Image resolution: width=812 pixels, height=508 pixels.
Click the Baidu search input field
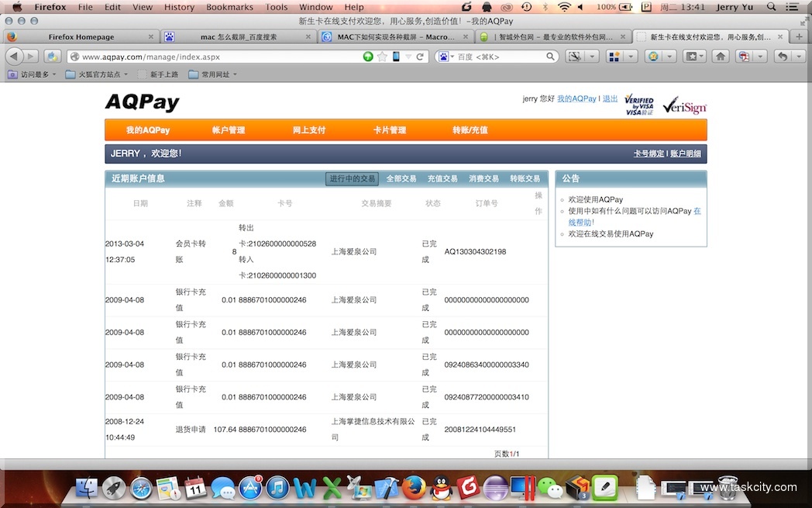click(500, 57)
